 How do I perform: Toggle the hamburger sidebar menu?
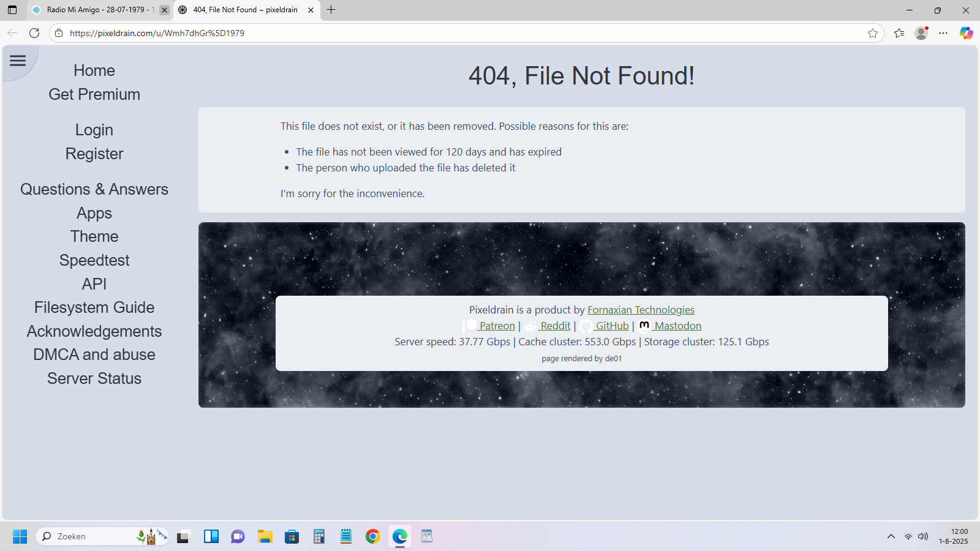coord(18,61)
